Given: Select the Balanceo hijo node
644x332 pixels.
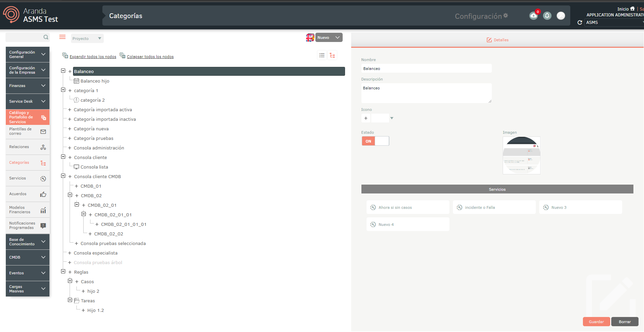Looking at the screenshot, I should [95, 81].
